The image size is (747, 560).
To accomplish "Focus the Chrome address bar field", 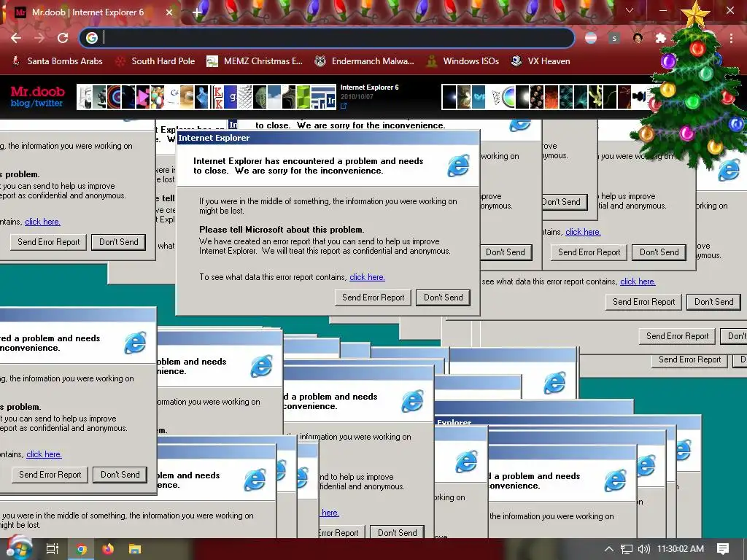I will tap(327, 38).
